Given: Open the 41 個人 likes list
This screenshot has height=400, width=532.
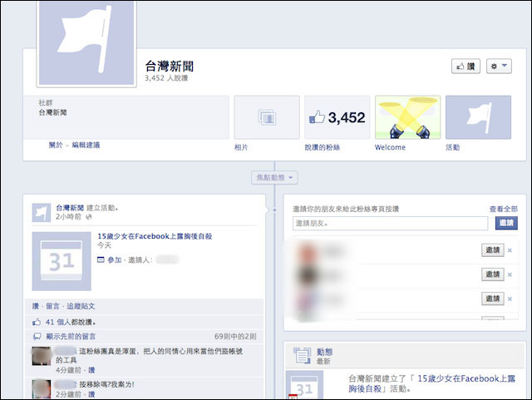Looking at the screenshot, I should click(x=57, y=322).
